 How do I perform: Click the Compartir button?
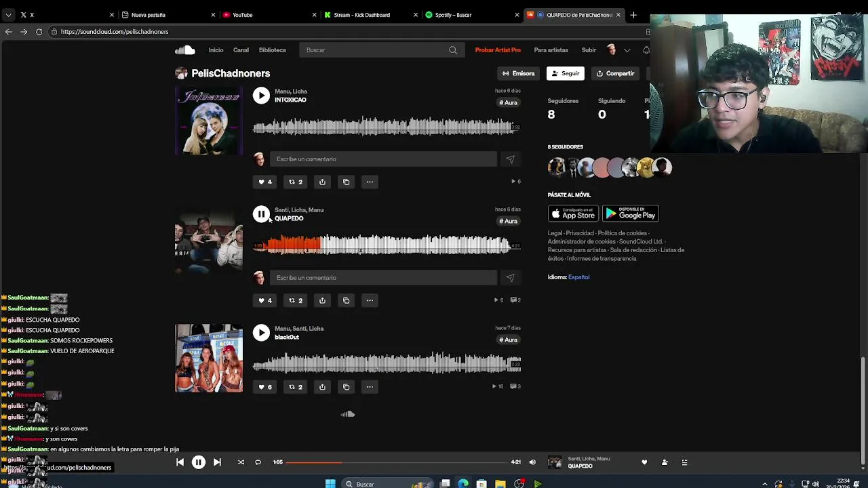616,73
